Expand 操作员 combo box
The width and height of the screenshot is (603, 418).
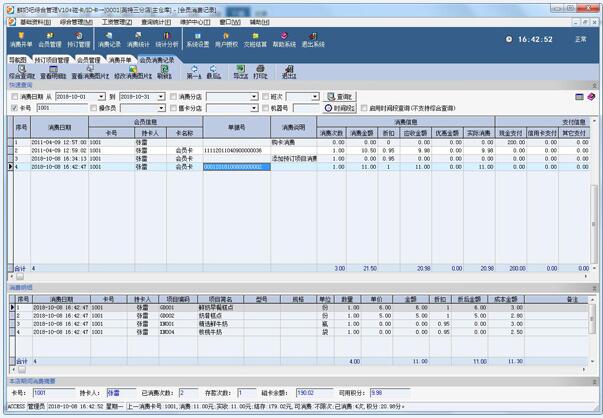[x=162, y=108]
